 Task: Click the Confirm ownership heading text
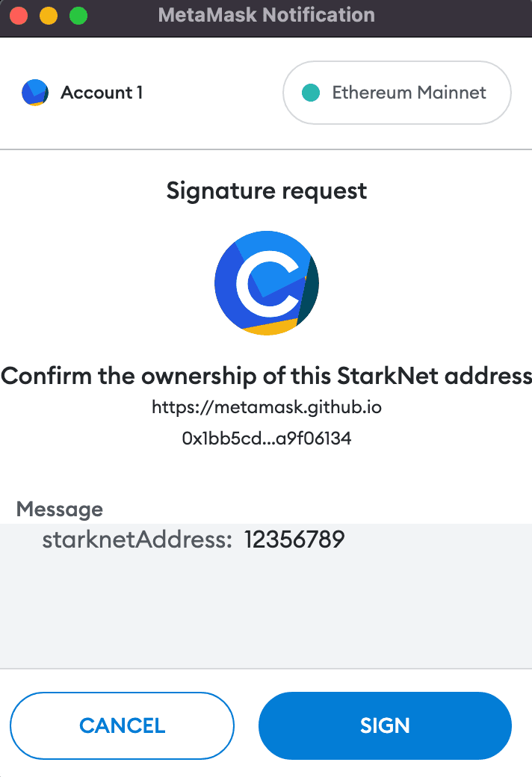267,376
